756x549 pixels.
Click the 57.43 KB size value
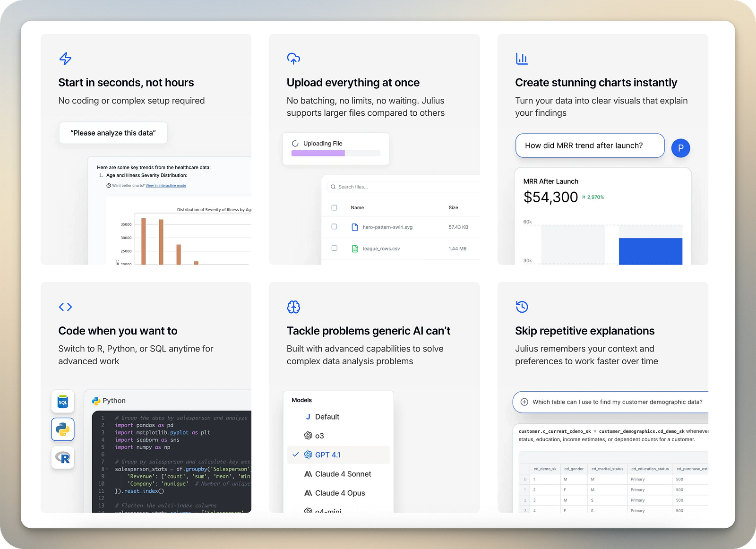(x=458, y=227)
